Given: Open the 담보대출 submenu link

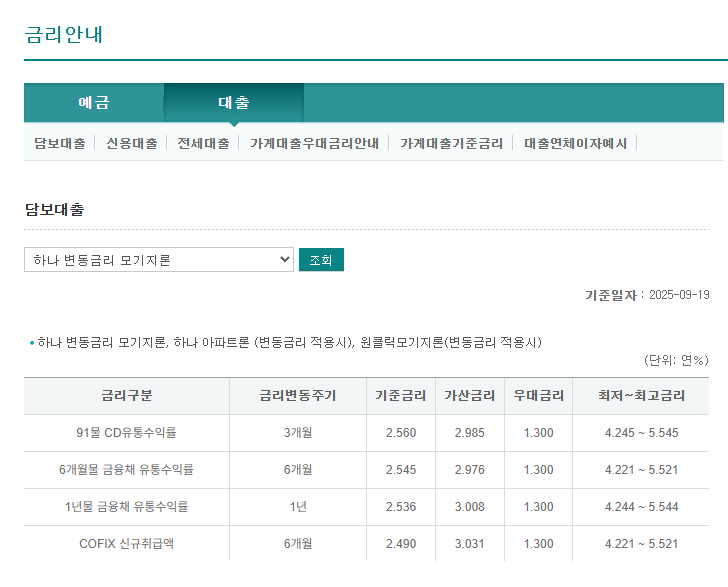Looking at the screenshot, I should (60, 143).
